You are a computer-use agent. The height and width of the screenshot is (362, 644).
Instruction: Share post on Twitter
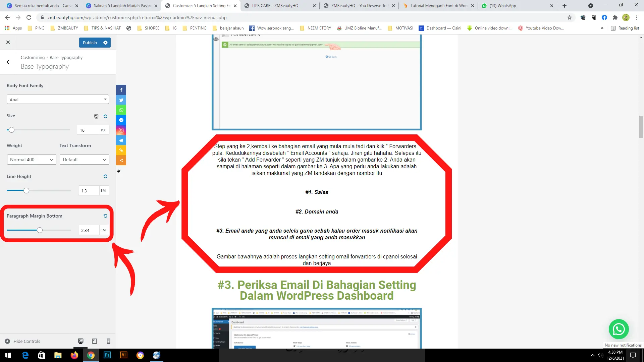coord(121,100)
